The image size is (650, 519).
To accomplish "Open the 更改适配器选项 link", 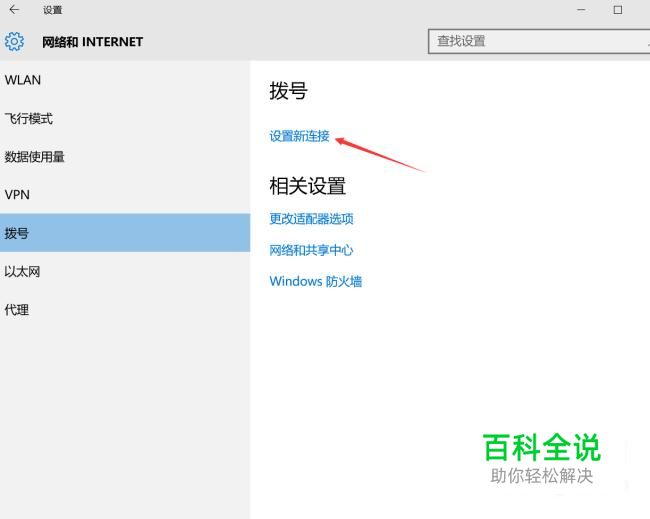I will click(x=311, y=218).
